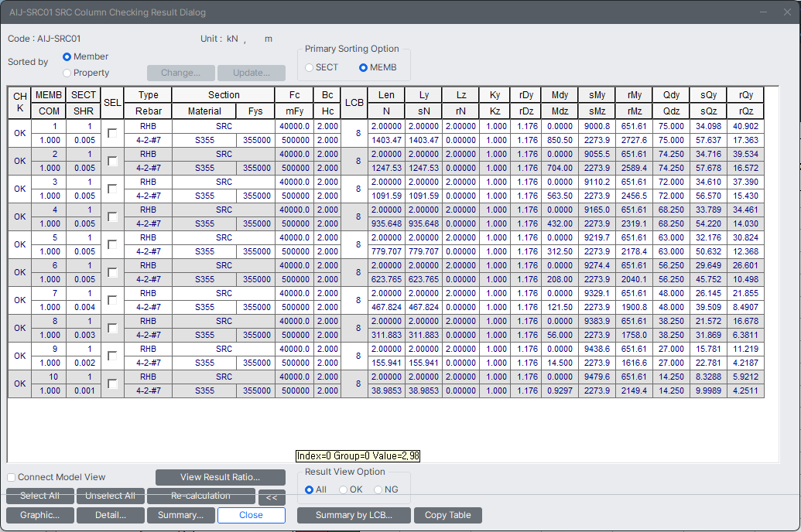The image size is (801, 532).
Task: Check SEL box for member 8
Action: point(112,329)
